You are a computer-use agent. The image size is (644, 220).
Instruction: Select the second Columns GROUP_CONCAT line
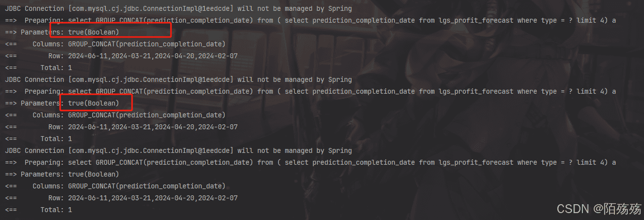coord(115,115)
